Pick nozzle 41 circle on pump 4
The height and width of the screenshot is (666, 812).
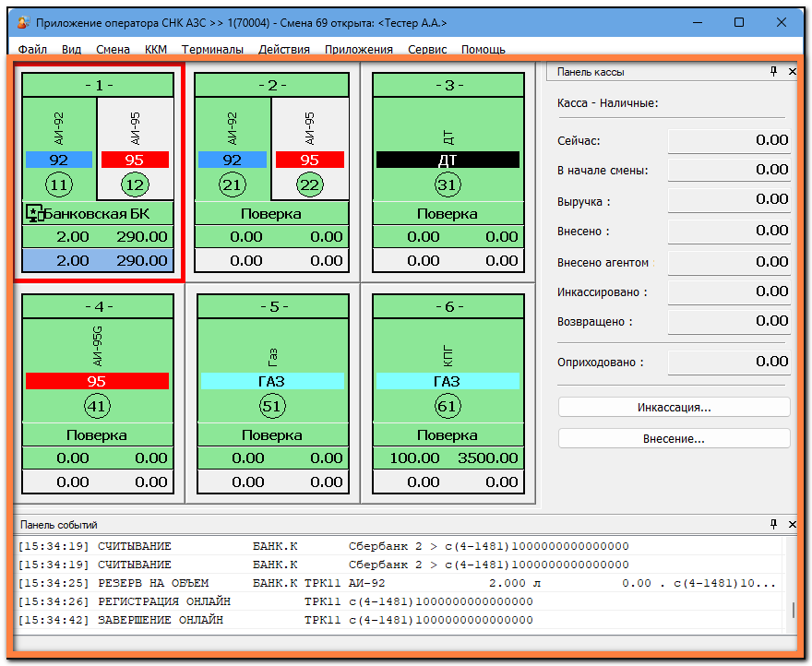pyautogui.click(x=97, y=406)
